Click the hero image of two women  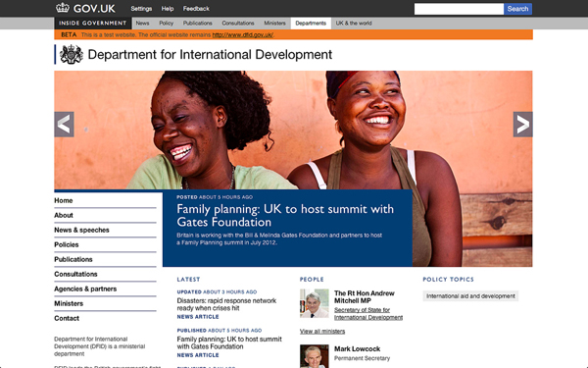click(293, 130)
